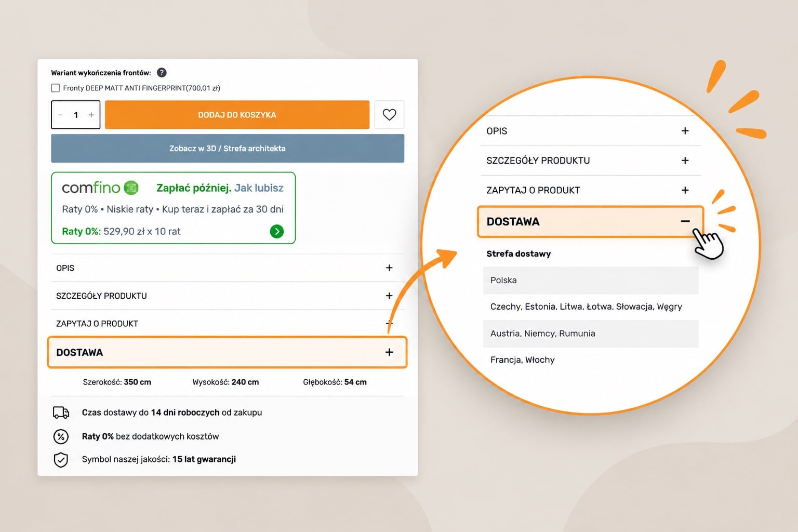Expand the DOSTAWA section in the product card
Image resolution: width=798 pixels, height=532 pixels.
(x=228, y=352)
